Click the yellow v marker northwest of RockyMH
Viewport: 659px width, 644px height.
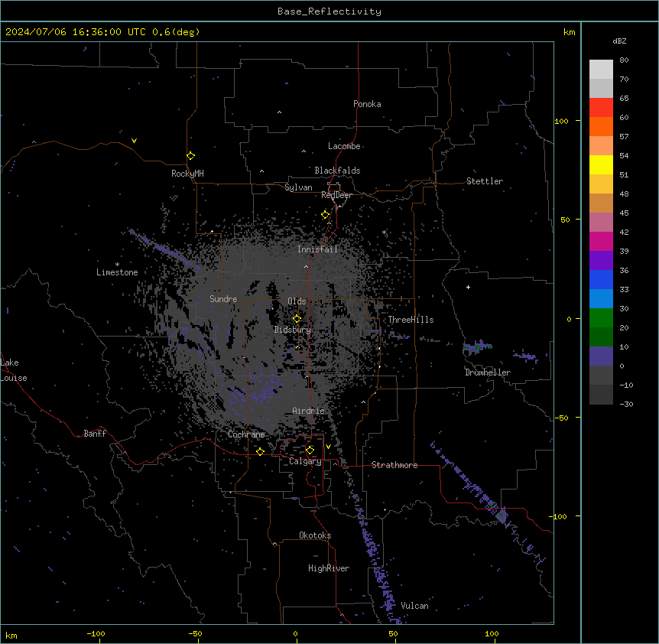pyautogui.click(x=134, y=141)
